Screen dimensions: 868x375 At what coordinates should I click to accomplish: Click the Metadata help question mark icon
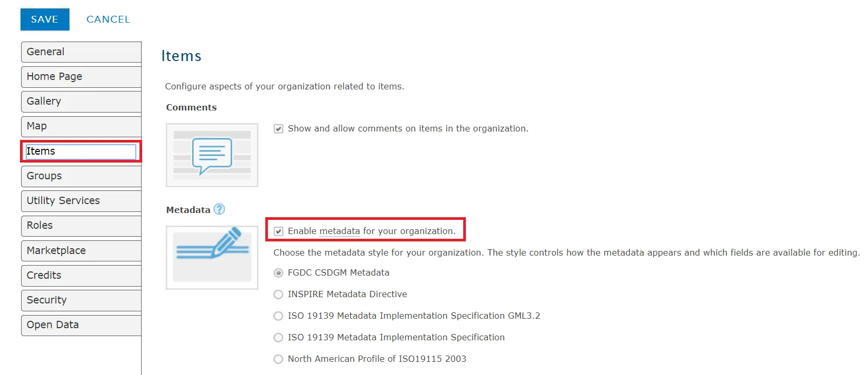(219, 209)
